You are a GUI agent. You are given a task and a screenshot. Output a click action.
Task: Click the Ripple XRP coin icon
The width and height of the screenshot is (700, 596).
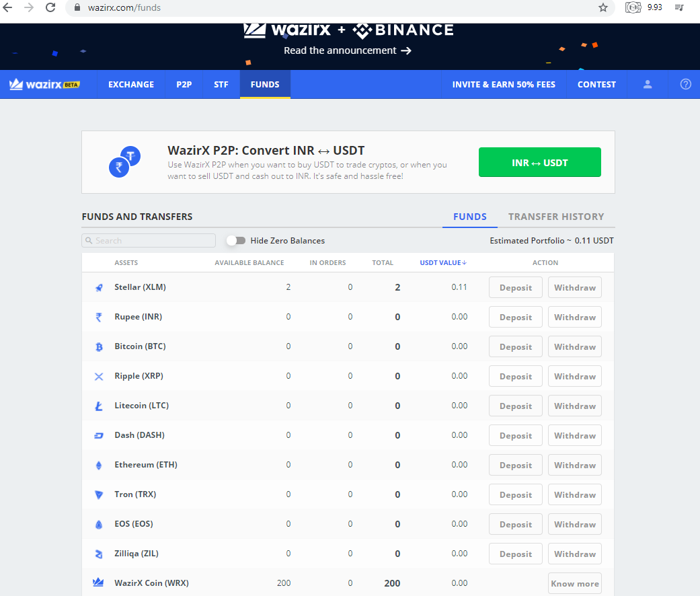click(x=99, y=376)
